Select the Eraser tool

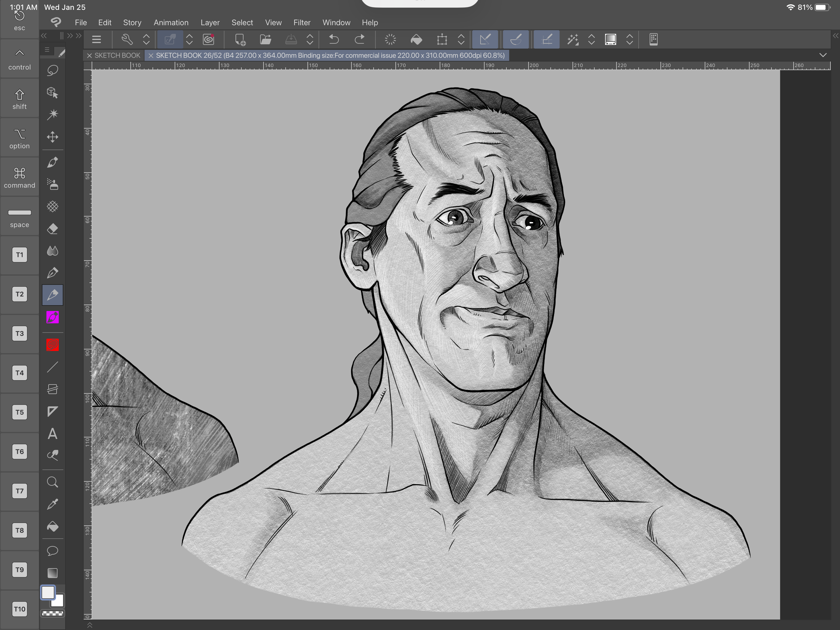(x=52, y=229)
